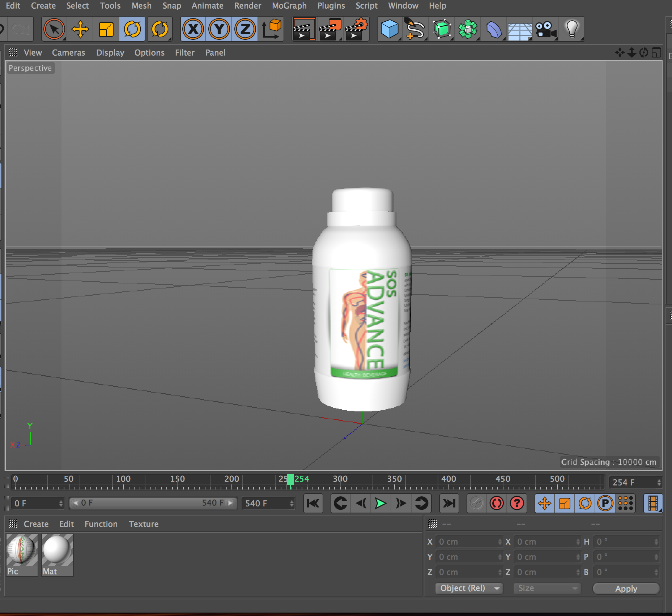Toggle the active view layout icon
The image size is (672, 616).
point(656,53)
